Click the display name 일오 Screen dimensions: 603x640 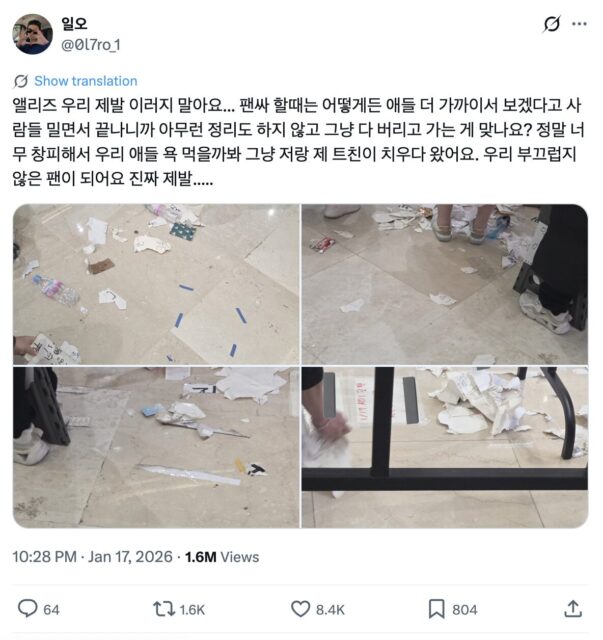[74, 23]
